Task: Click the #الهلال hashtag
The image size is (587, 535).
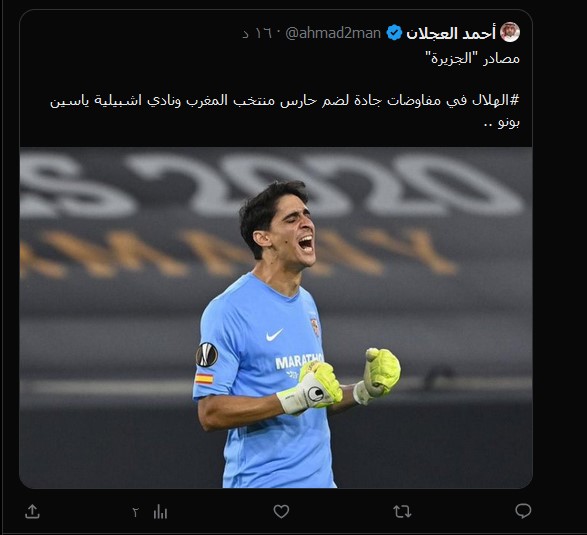Action: tap(496, 100)
